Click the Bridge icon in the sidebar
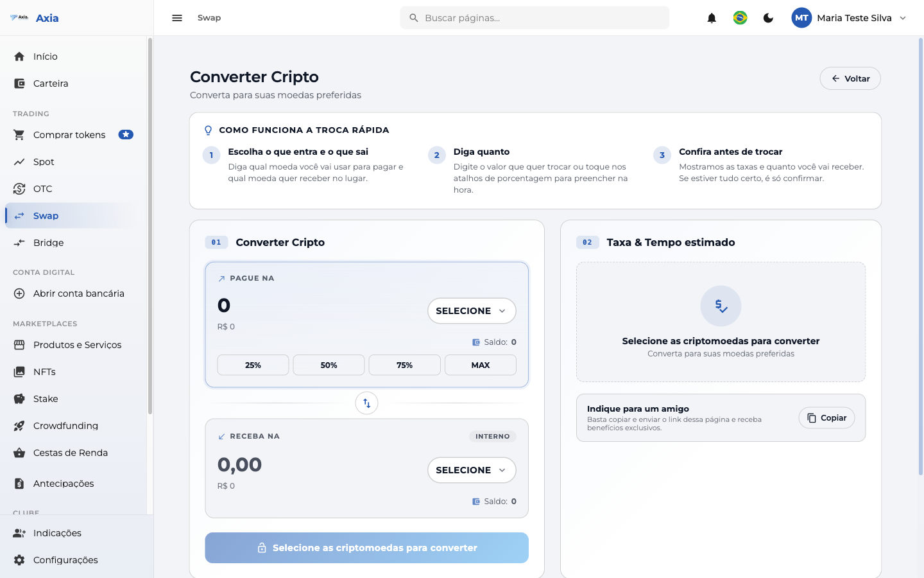 (x=19, y=243)
